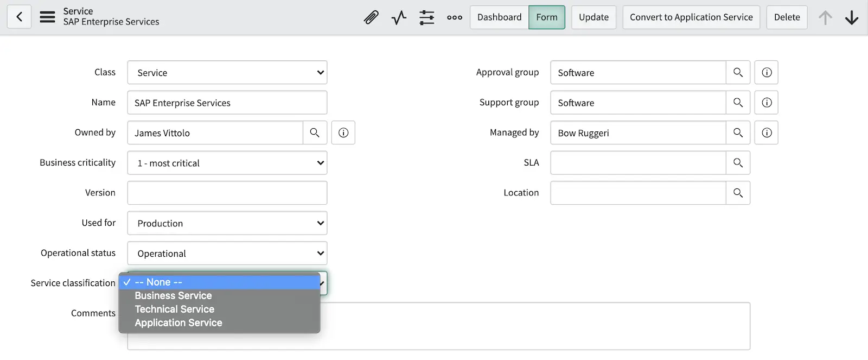Click the empty SLA input field
The image size is (868, 360).
point(639,163)
